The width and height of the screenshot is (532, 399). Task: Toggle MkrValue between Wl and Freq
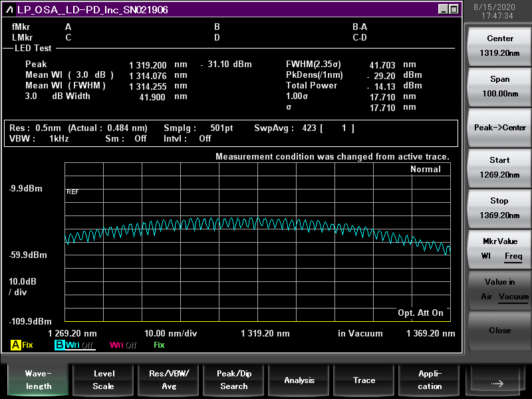[500, 249]
